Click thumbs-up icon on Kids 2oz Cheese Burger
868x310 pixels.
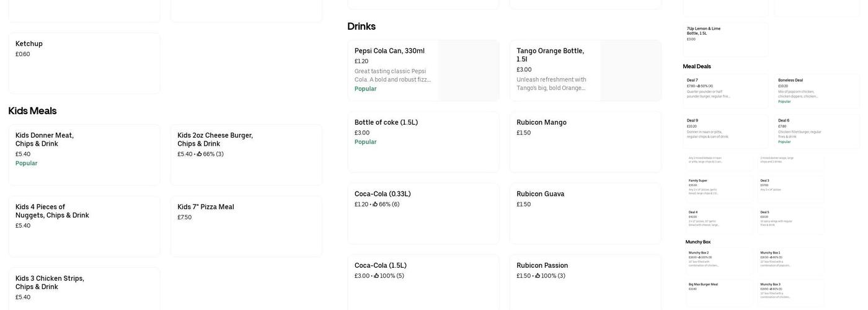coord(200,154)
